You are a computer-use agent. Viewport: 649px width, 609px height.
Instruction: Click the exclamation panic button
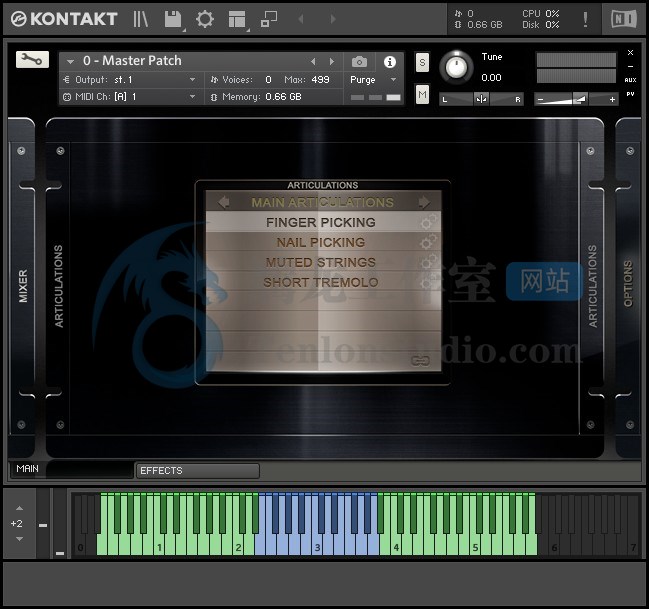[x=585, y=19]
